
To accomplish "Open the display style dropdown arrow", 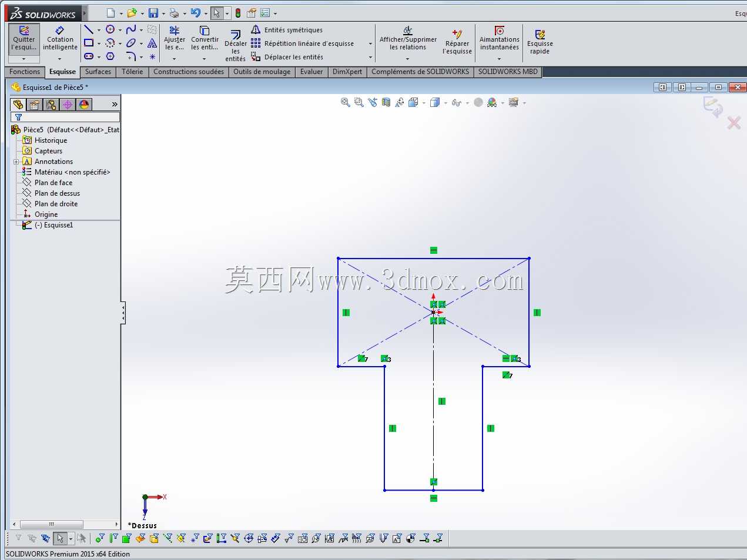I will tap(445, 103).
